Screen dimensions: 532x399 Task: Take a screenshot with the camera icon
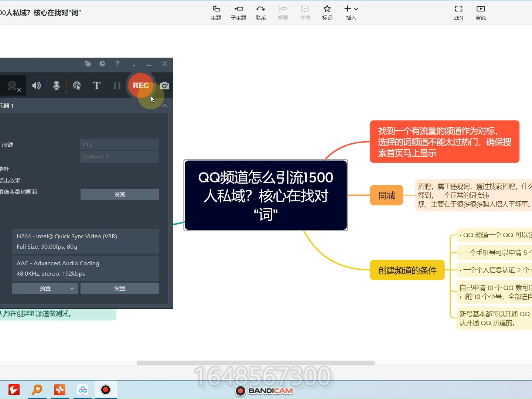point(164,86)
